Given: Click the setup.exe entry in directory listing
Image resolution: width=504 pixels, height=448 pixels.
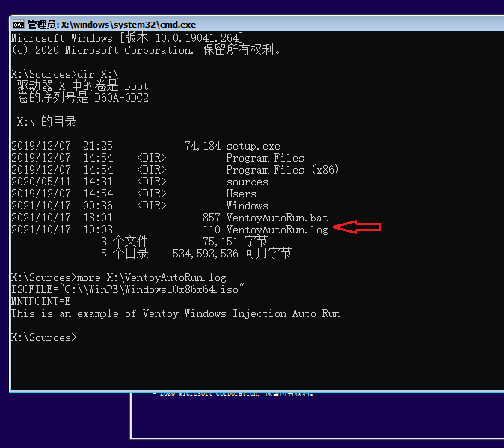Looking at the screenshot, I should click(253, 146).
